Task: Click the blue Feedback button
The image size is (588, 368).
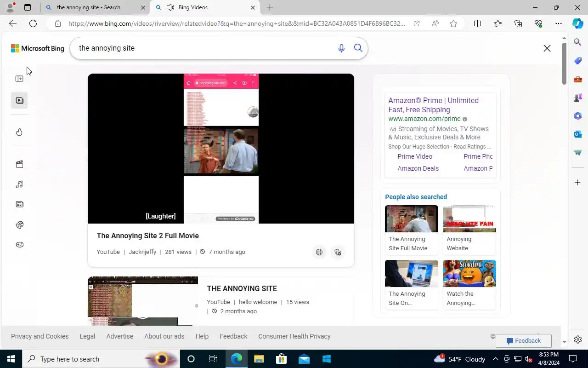Action: [x=524, y=341]
